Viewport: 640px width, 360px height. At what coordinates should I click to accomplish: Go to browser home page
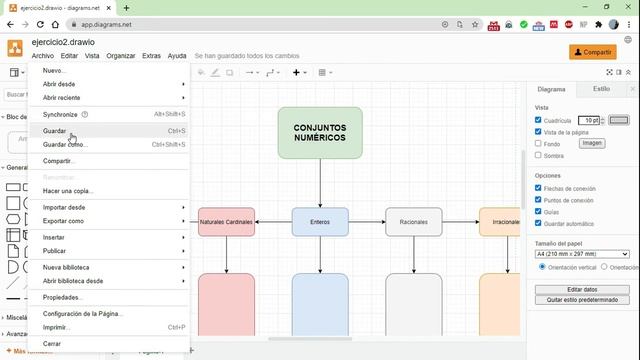point(55,24)
